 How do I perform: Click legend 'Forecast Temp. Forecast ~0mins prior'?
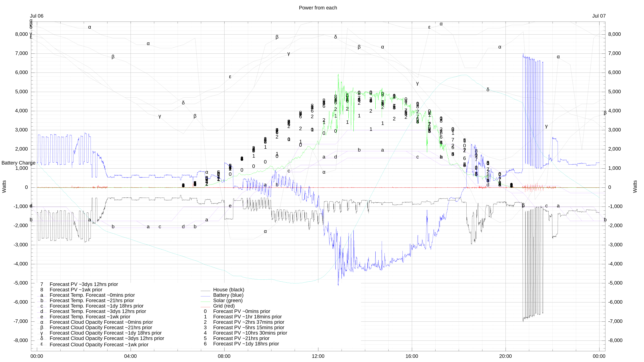tap(92, 295)
